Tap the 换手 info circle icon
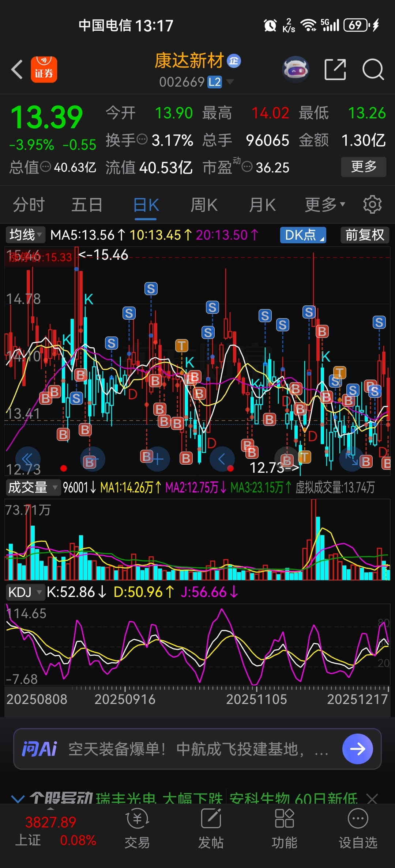The width and height of the screenshot is (395, 868). [142, 139]
